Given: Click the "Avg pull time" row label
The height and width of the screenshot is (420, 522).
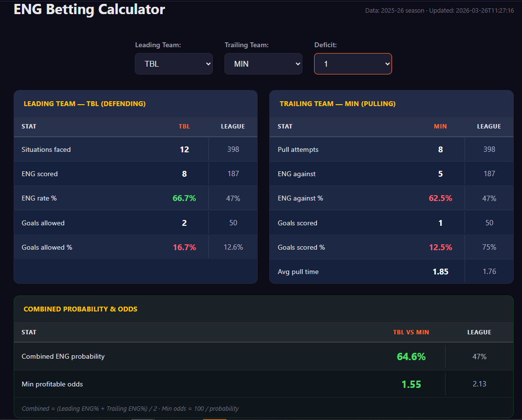Looking at the screenshot, I should pyautogui.click(x=298, y=272).
